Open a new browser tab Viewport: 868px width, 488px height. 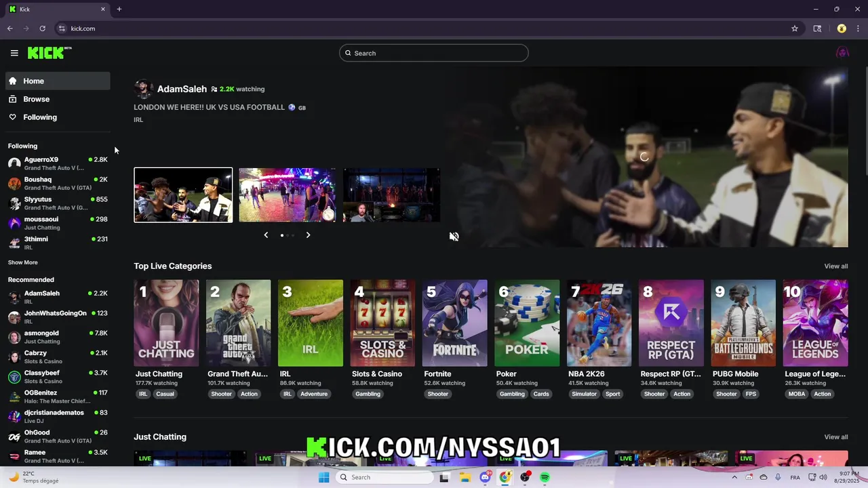coord(119,9)
